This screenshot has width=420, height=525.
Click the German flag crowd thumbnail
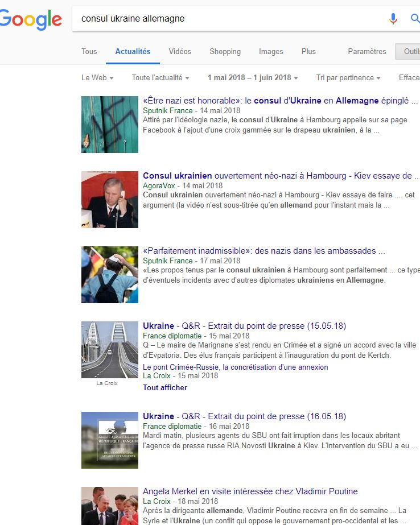110,275
